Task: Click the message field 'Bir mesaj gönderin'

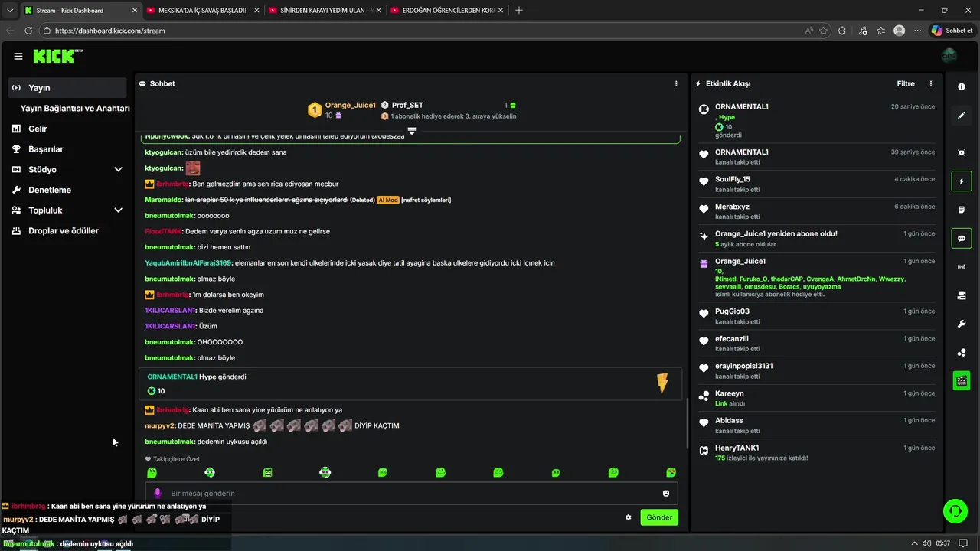Action: tap(411, 494)
